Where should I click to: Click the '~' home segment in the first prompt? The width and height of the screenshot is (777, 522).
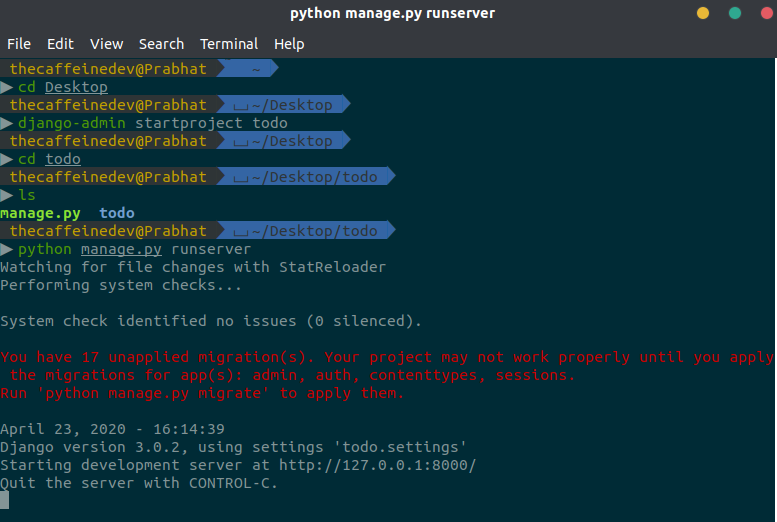coord(255,69)
